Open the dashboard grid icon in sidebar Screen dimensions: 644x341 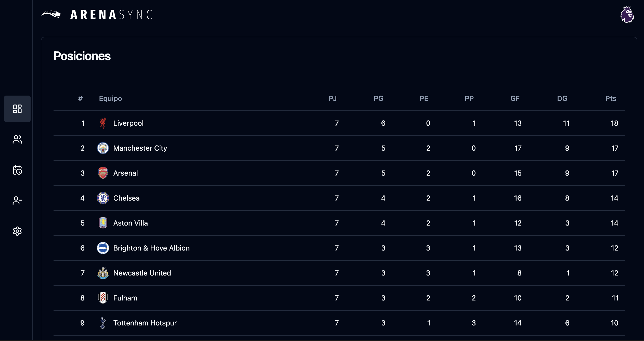[x=17, y=109]
